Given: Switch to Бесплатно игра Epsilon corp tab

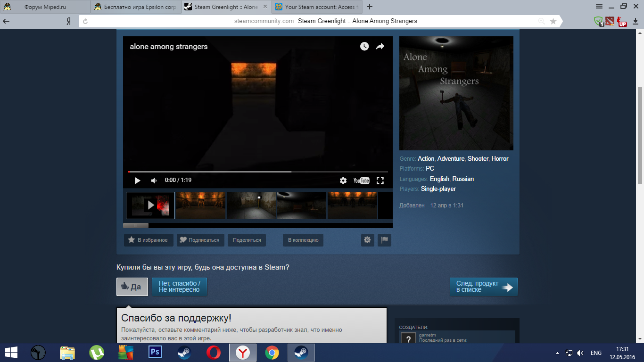Looking at the screenshot, I should click(135, 7).
